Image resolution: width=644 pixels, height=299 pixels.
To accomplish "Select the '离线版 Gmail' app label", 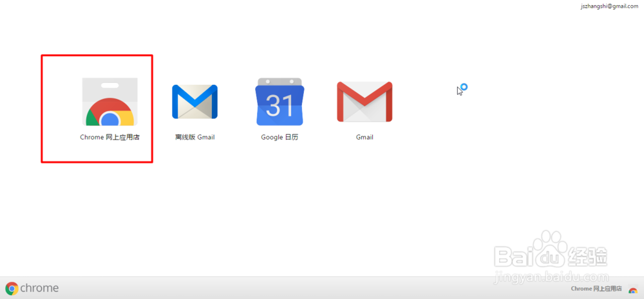I will pyautogui.click(x=194, y=138).
